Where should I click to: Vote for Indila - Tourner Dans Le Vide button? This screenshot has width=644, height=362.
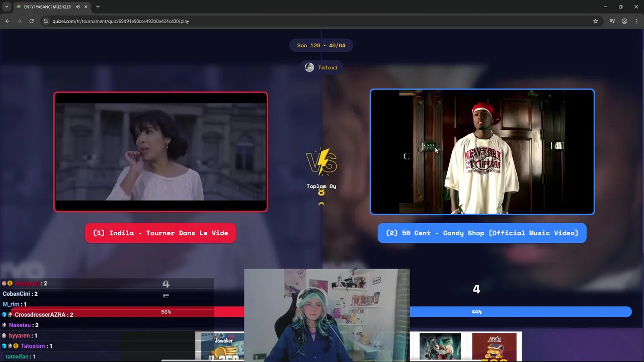(x=160, y=233)
